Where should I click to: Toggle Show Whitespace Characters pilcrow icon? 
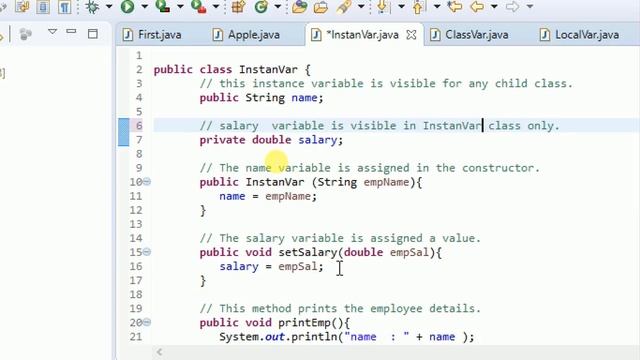click(64, 7)
